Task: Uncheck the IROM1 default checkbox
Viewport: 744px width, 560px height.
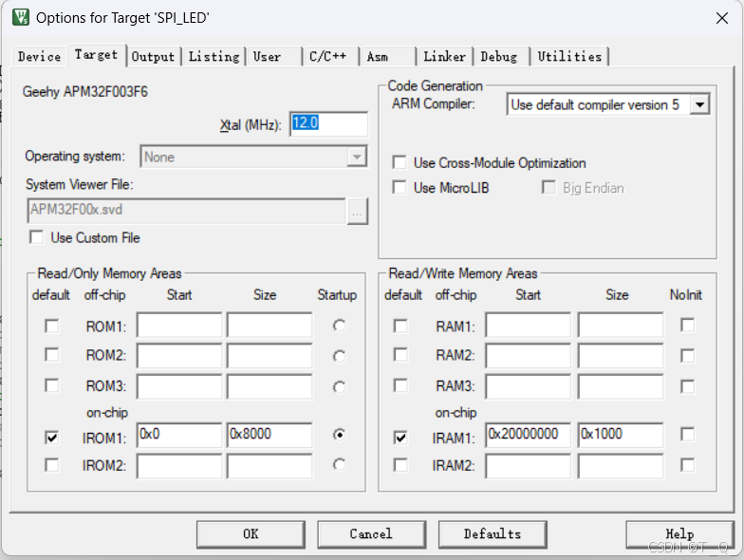Action: (51, 437)
